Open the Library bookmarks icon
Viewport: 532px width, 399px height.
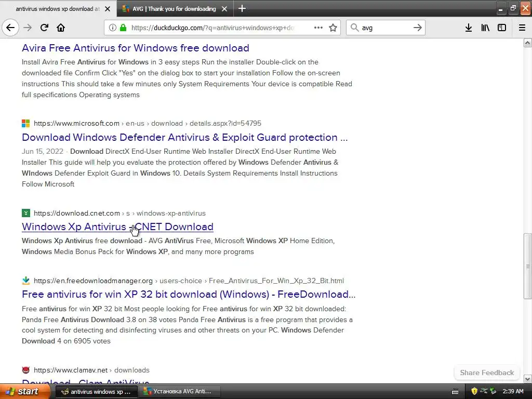(485, 28)
